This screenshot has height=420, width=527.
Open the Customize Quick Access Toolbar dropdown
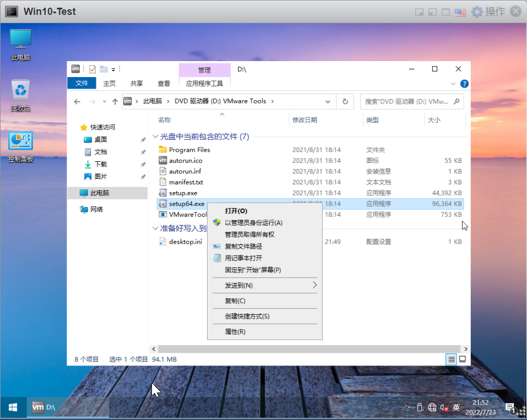(113, 69)
